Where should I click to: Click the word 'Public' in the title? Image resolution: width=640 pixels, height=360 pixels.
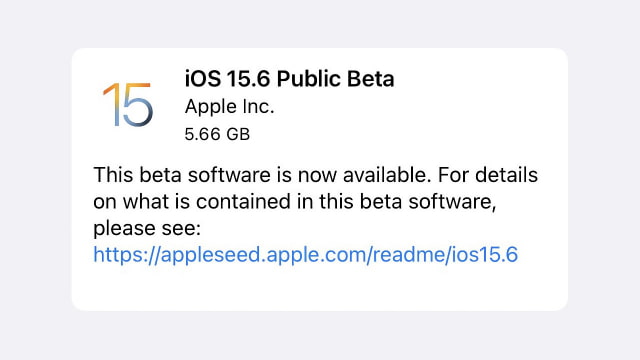[x=308, y=79]
